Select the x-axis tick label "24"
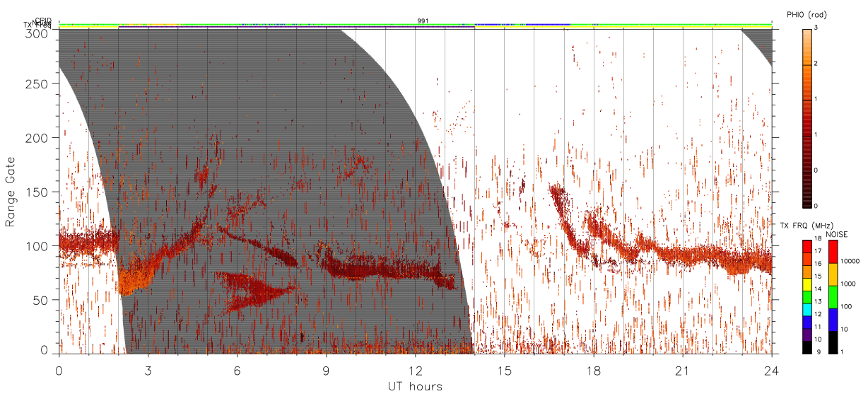Viewport: 868px width, 401px height. 771,371
